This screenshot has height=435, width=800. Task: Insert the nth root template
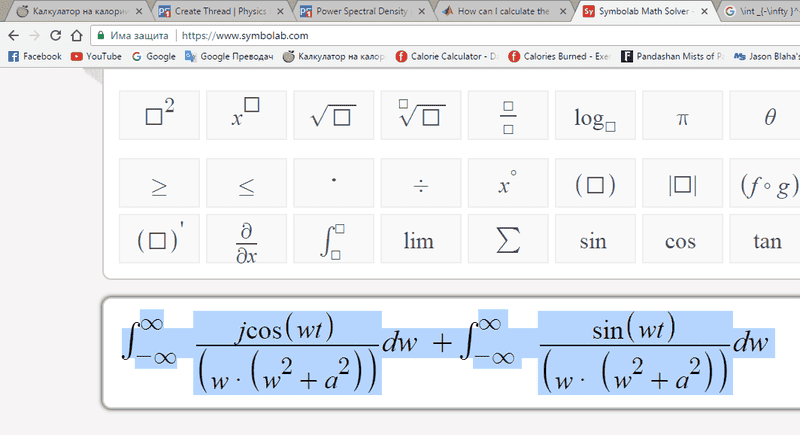coord(421,116)
